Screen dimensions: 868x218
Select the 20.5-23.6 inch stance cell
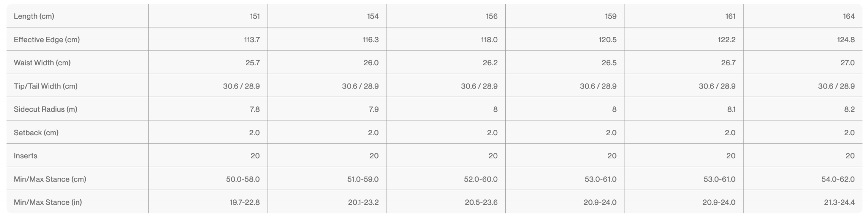coord(481,202)
